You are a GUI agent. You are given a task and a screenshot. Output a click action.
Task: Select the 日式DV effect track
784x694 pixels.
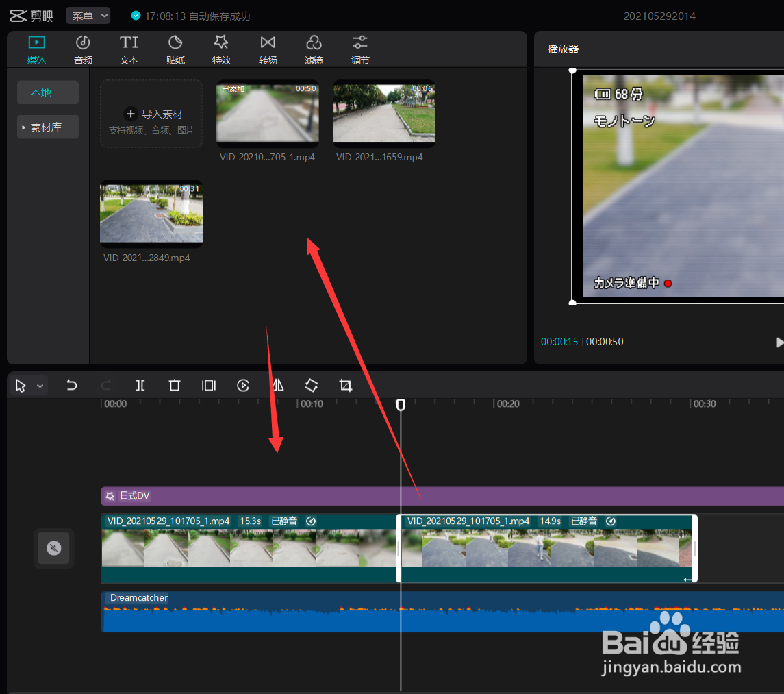click(x=442, y=496)
